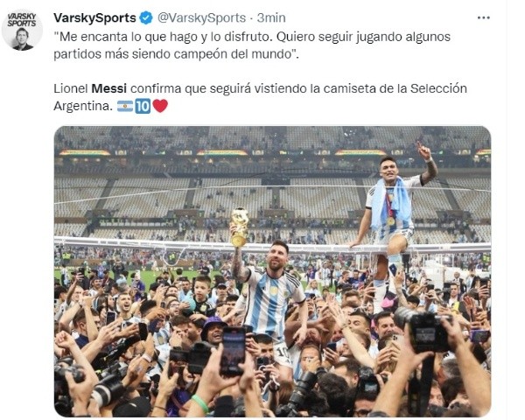Image resolution: width=525 pixels, height=420 pixels.
Task: Click the quote starting "Me encanta lo que hago"
Action: pyautogui.click(x=252, y=45)
